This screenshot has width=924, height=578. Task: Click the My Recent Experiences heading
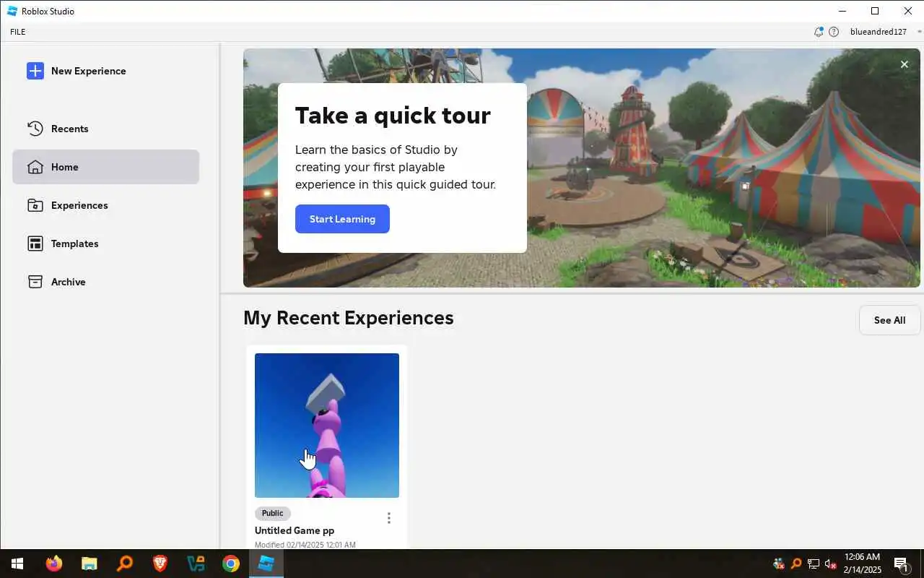click(x=349, y=318)
